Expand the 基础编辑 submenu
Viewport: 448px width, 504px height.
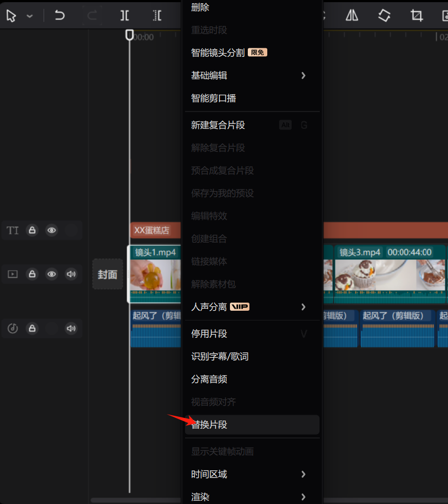tap(252, 76)
